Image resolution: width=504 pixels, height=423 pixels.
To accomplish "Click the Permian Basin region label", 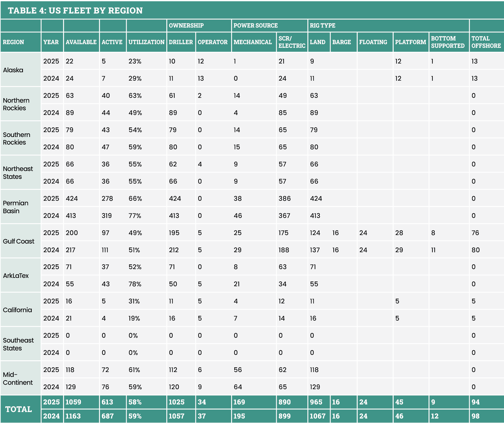I will 15,207.
